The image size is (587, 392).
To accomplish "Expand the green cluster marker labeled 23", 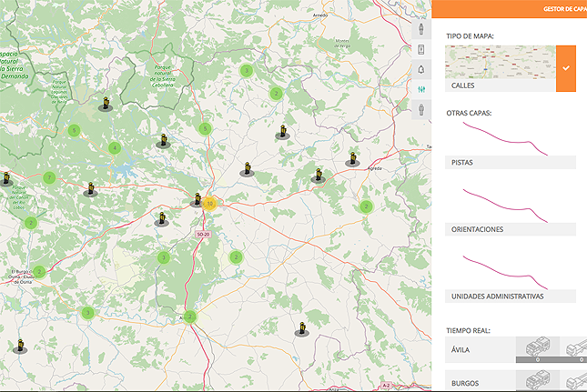I will [x=190, y=317].
